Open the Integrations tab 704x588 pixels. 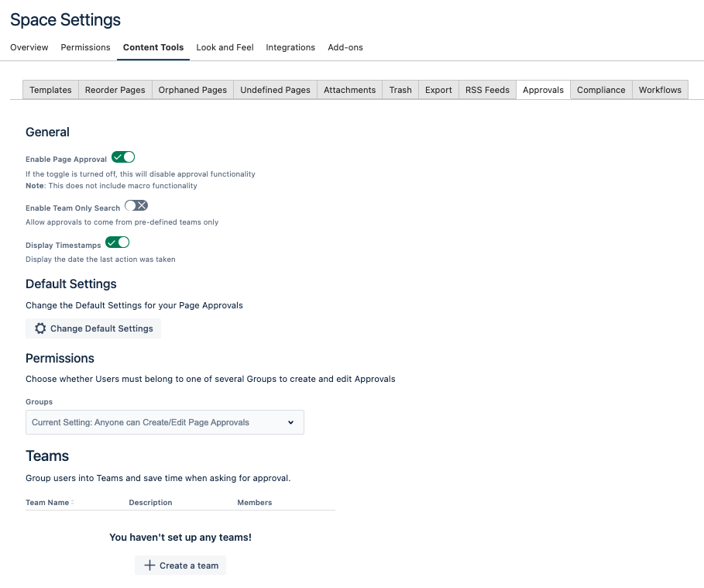[x=290, y=47]
